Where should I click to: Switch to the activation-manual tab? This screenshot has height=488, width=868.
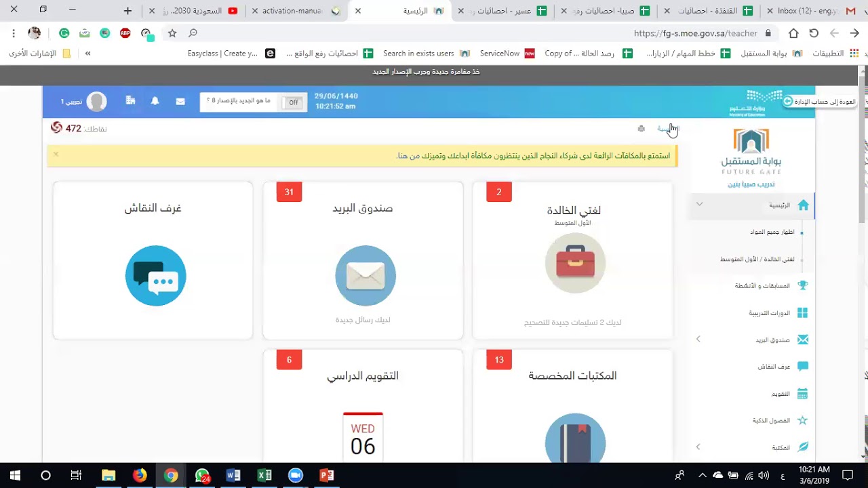(x=296, y=11)
